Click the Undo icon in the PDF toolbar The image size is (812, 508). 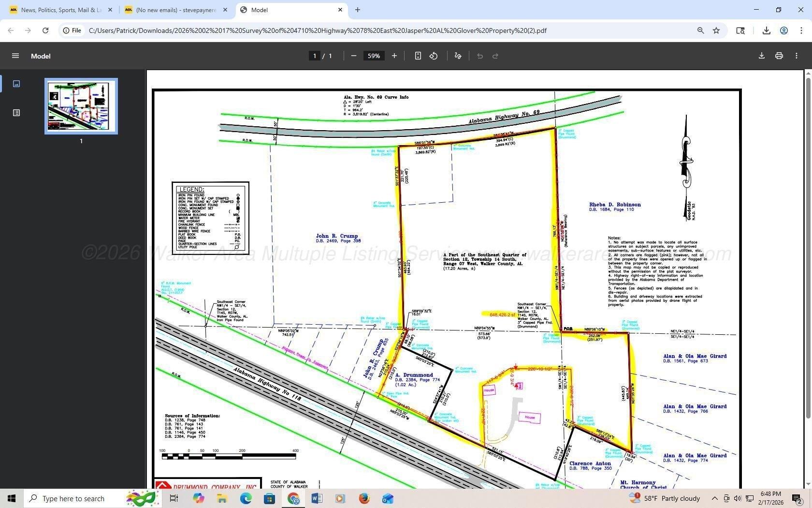click(x=479, y=56)
